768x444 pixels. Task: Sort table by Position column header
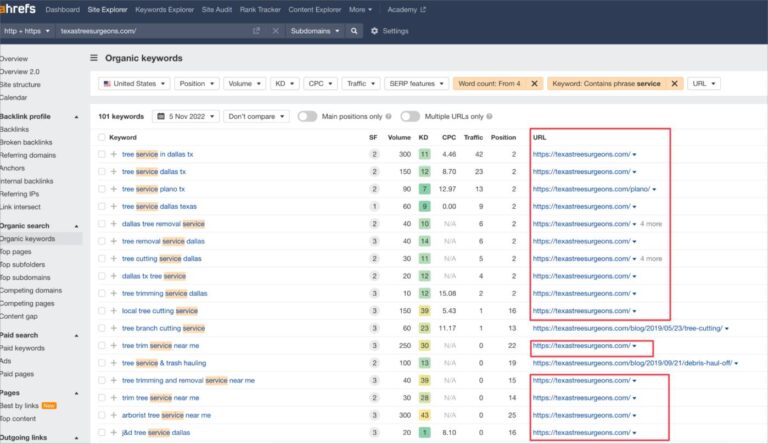pyautogui.click(x=504, y=138)
